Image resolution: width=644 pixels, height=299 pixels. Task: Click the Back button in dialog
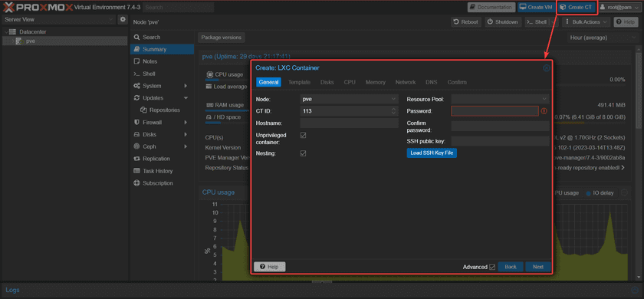(511, 267)
